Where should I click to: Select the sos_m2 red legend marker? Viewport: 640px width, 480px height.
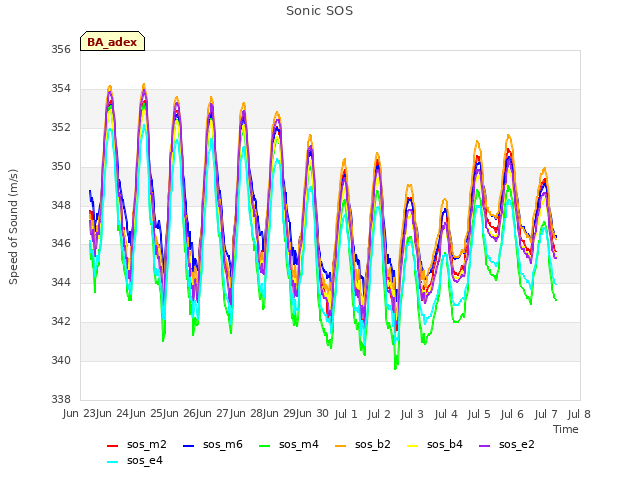[x=112, y=446]
